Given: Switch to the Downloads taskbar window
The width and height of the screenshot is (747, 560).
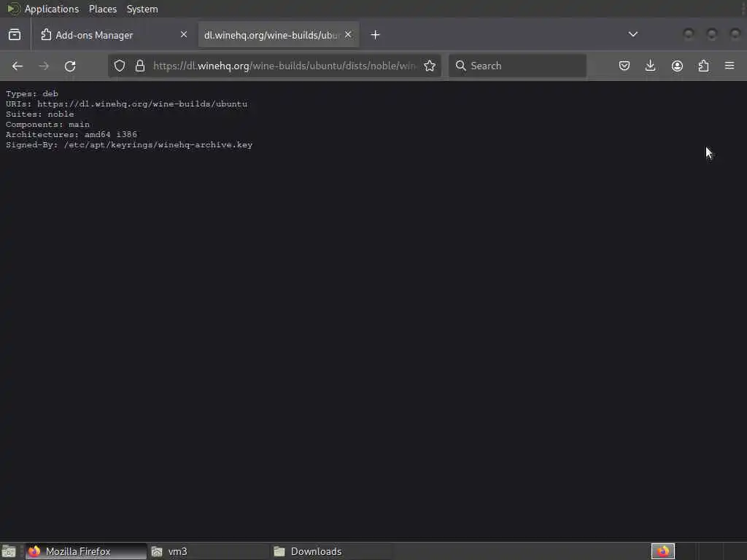Looking at the screenshot, I should point(332,551).
